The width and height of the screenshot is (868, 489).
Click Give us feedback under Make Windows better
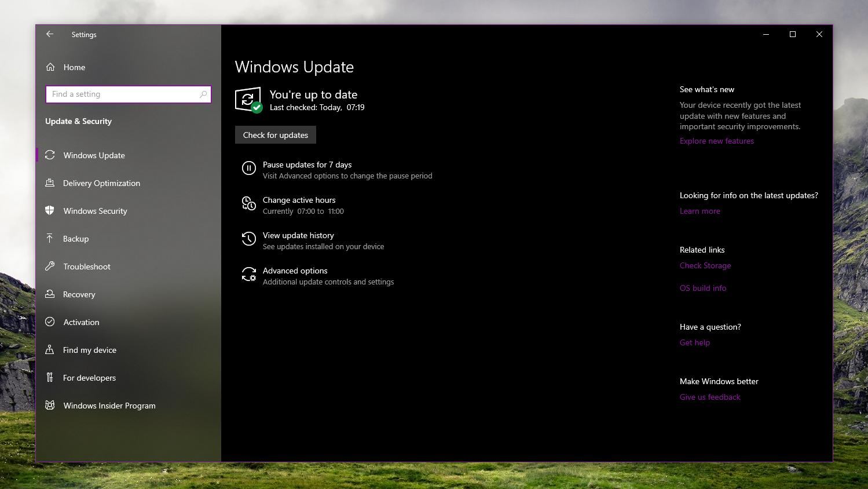click(710, 397)
